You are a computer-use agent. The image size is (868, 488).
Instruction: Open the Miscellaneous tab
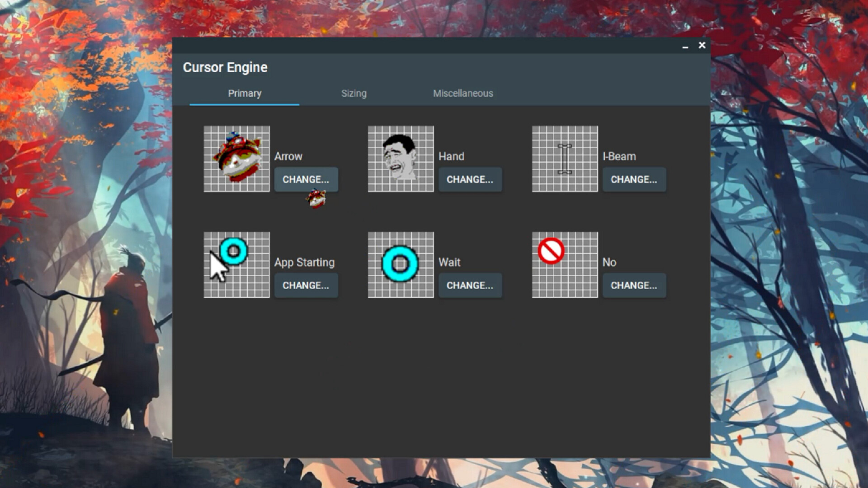click(x=463, y=94)
